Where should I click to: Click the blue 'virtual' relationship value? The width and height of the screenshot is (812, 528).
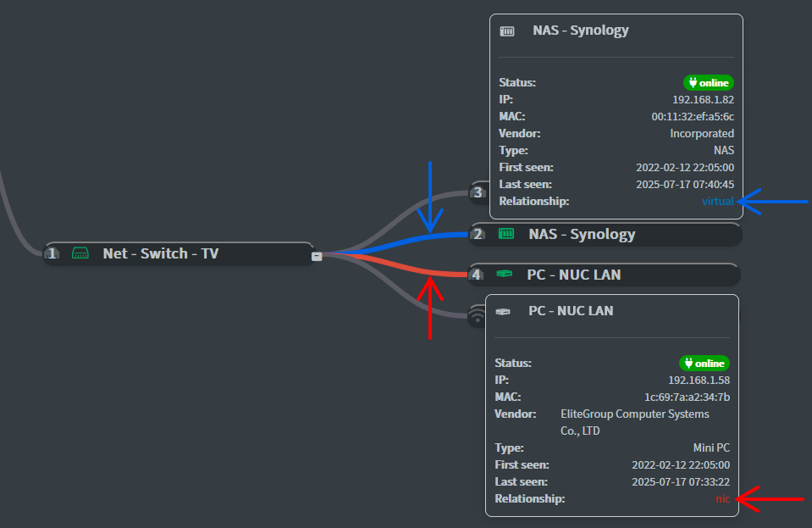click(x=717, y=202)
